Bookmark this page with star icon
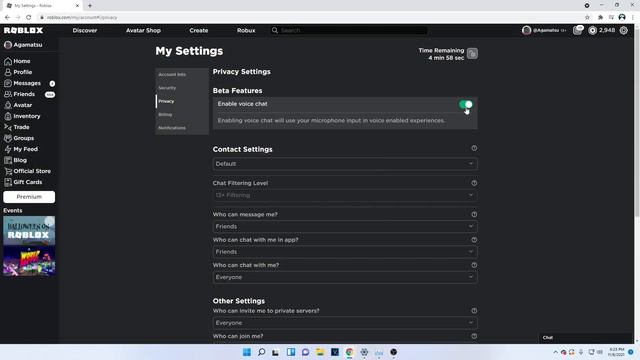Image resolution: width=640 pixels, height=360 pixels. pyautogui.click(x=587, y=17)
